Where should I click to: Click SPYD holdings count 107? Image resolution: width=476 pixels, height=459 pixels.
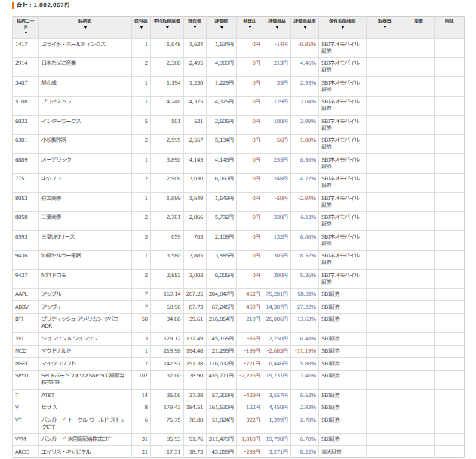tap(143, 376)
